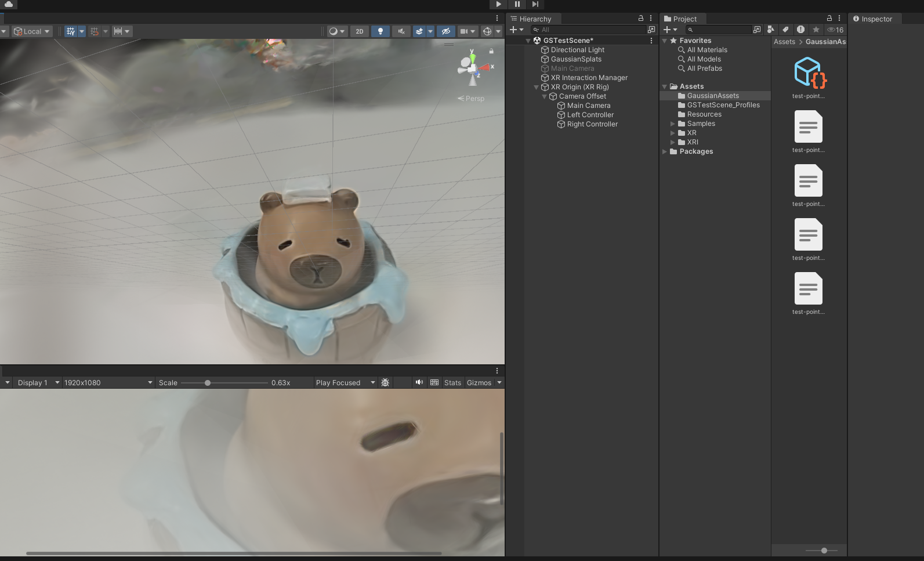The width and height of the screenshot is (924, 561).
Task: Open the Local handle rotation dropdown
Action: pyautogui.click(x=32, y=31)
